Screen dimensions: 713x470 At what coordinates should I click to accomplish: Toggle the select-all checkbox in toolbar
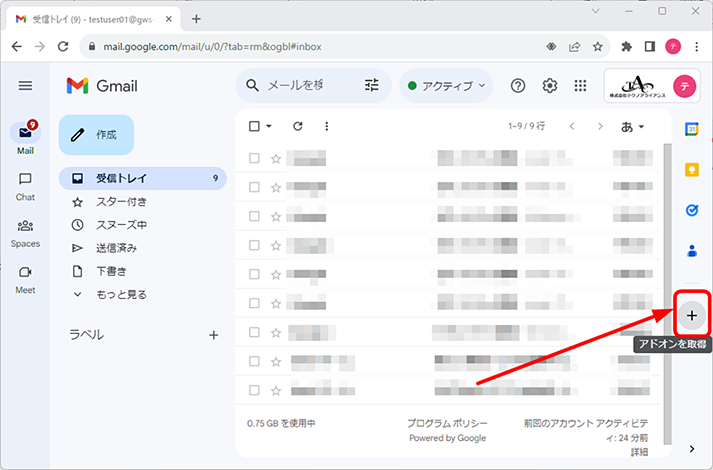254,126
